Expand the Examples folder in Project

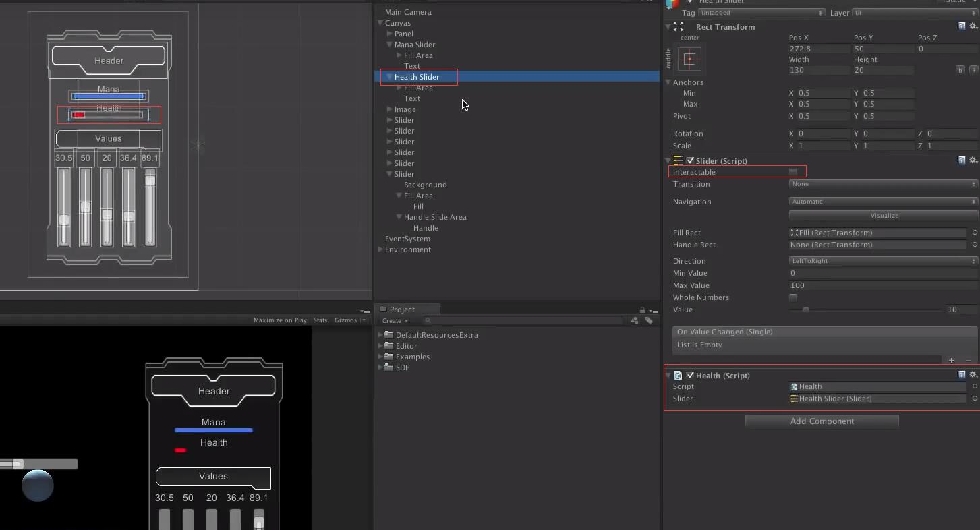coord(380,357)
